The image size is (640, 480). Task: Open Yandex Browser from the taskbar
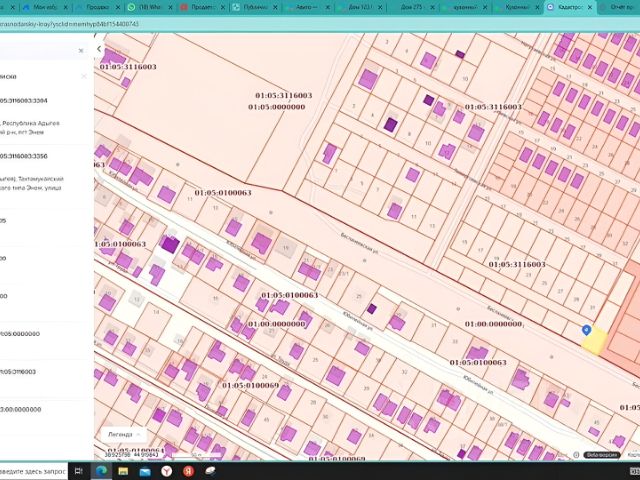click(167, 471)
